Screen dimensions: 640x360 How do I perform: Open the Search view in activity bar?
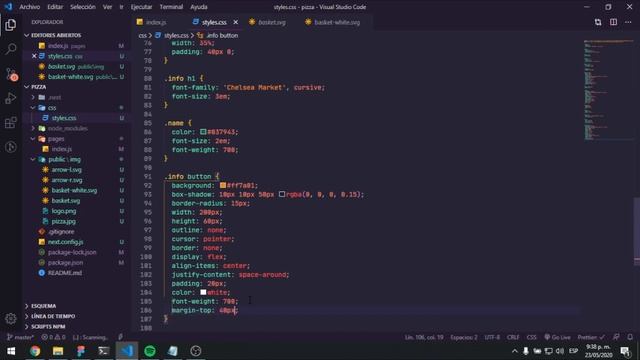[x=11, y=49]
